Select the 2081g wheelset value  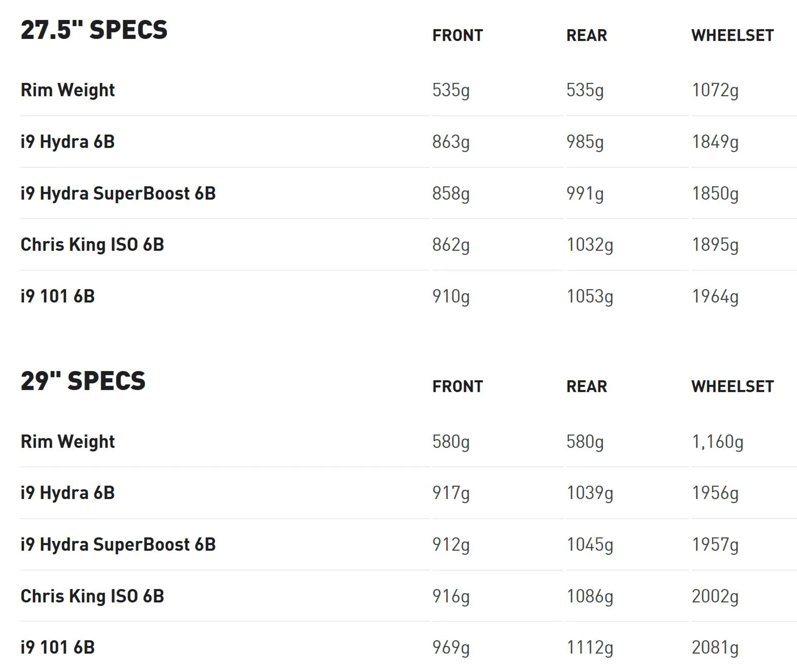point(715,648)
